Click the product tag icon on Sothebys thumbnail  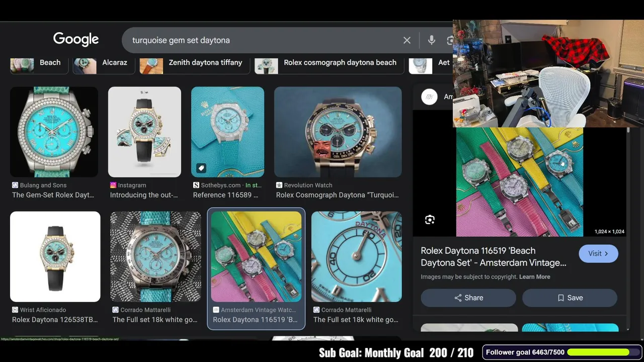pyautogui.click(x=201, y=168)
